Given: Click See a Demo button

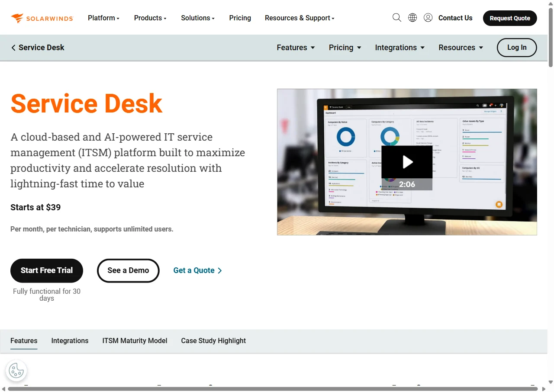Looking at the screenshot, I should click(128, 270).
